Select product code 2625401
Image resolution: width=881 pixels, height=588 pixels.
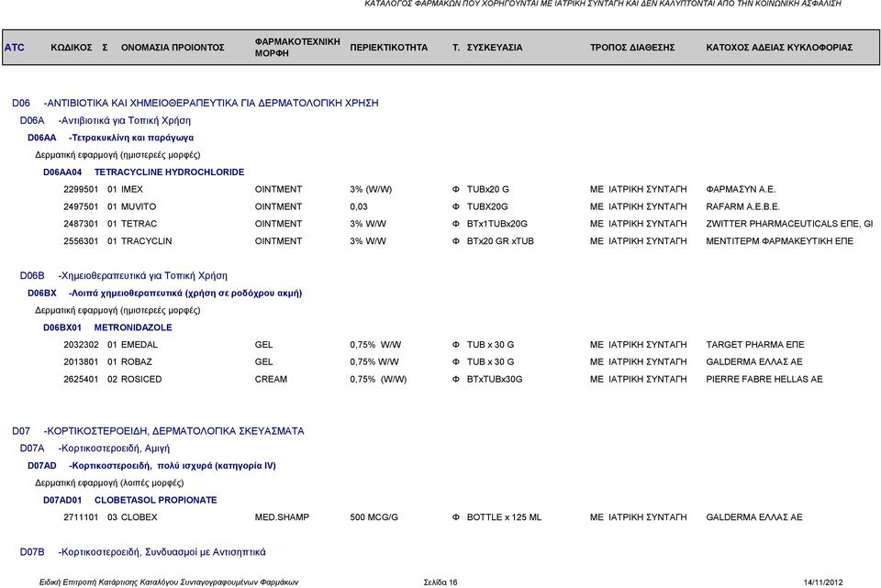[81, 379]
